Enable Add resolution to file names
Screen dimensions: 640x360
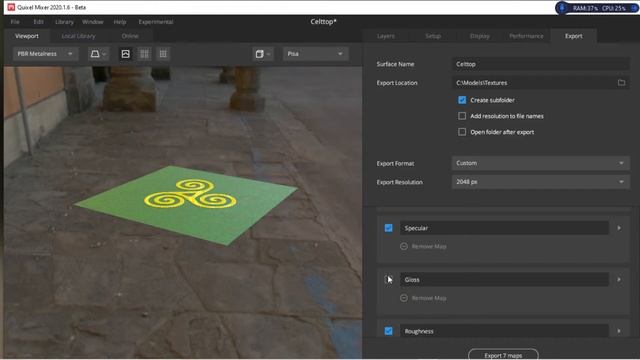tap(462, 116)
